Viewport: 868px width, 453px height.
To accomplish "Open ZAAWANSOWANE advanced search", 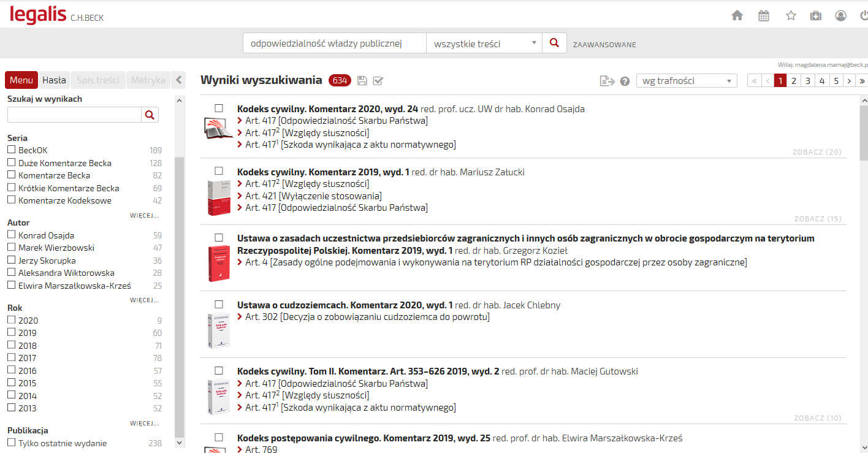I will pyautogui.click(x=604, y=45).
